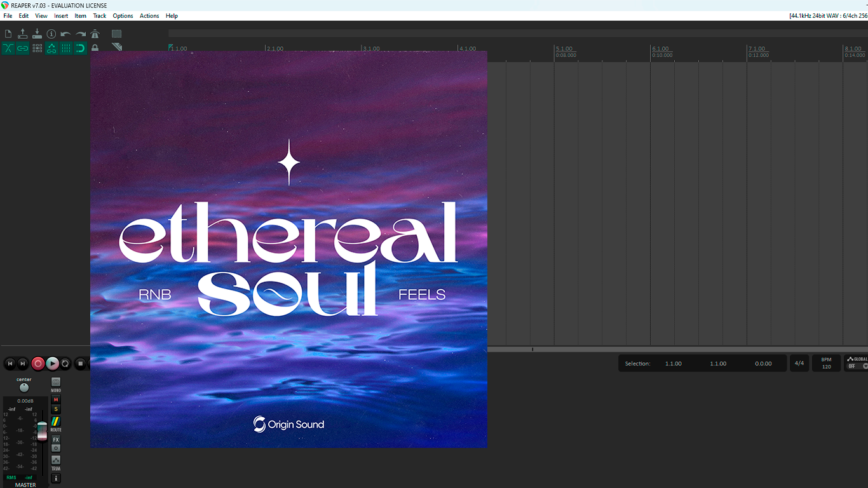Toggle ripple editing with the grid-of-squares icon
This screenshot has width=868, height=488.
point(37,48)
